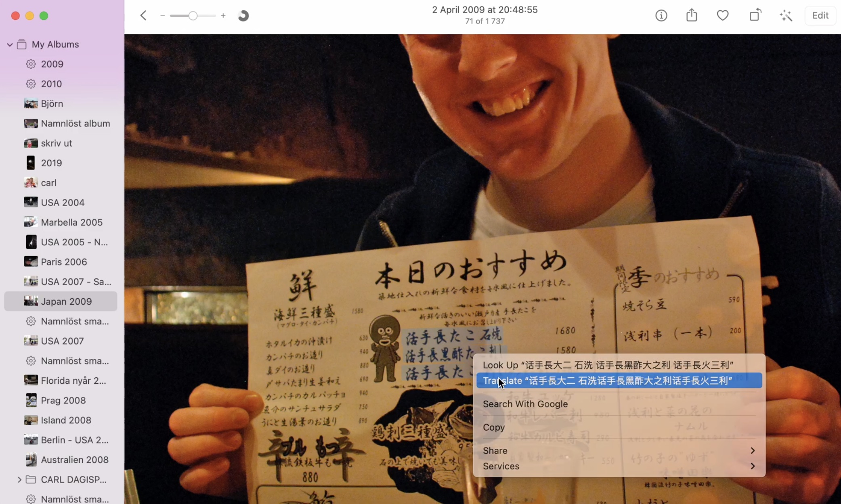841x504 pixels.
Task: Collapse the My Albums section
Action: (10, 44)
